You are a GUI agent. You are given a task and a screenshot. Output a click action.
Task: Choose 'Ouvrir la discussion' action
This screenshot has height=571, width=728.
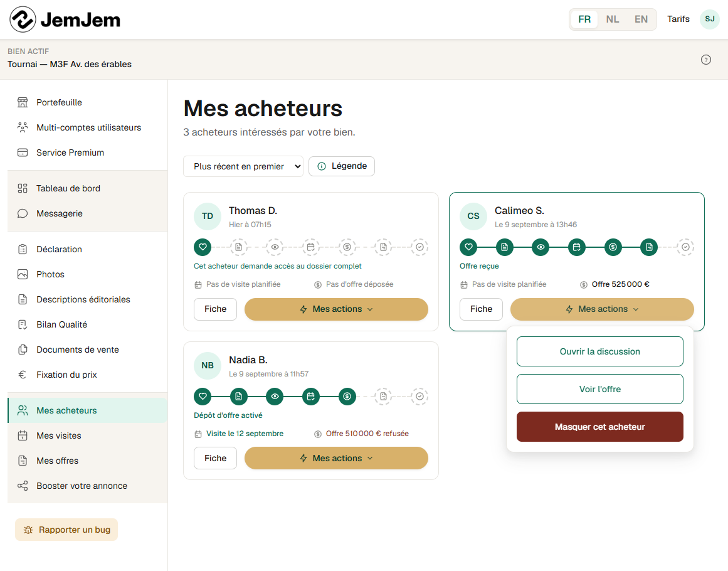[600, 351]
